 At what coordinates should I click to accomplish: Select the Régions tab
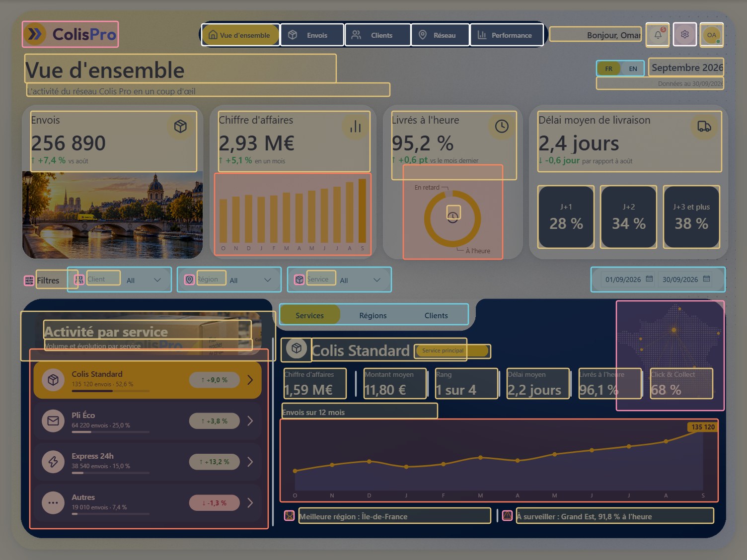(x=373, y=315)
